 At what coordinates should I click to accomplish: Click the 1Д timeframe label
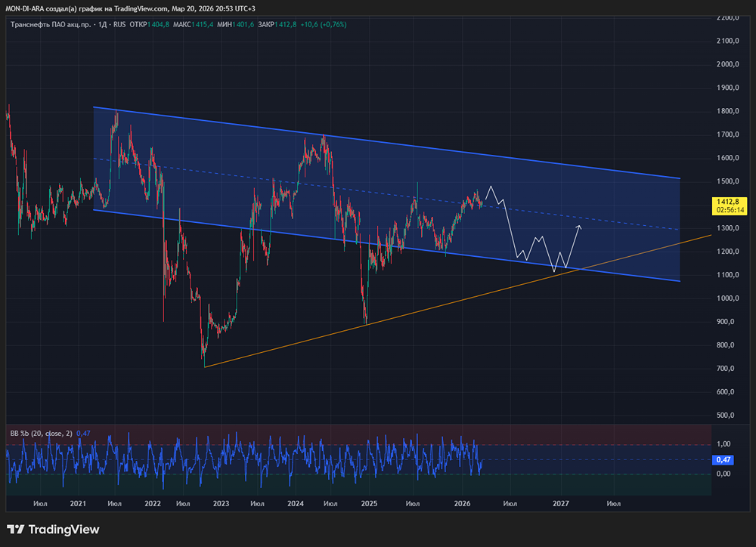[102, 25]
